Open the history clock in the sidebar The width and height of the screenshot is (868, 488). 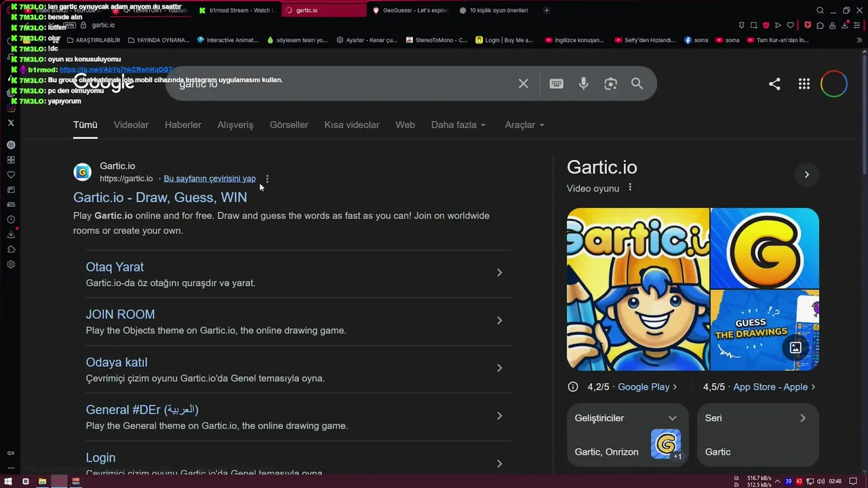click(11, 220)
